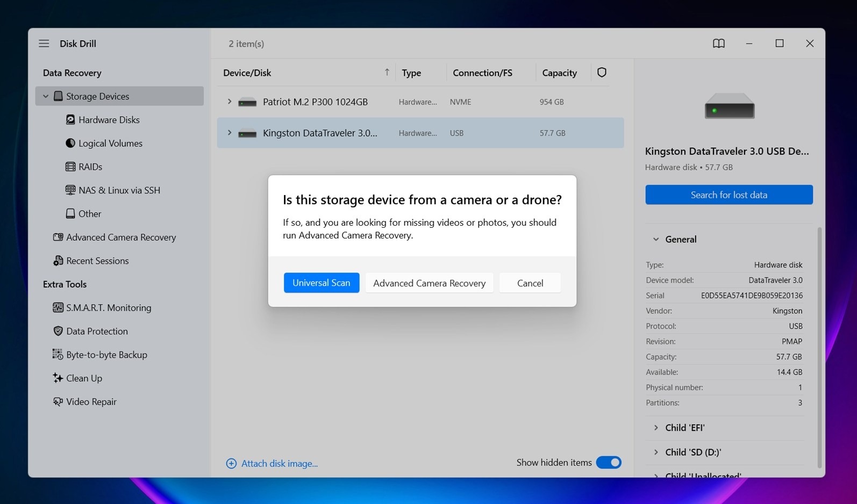Open S.M.A.R.T. Monitoring tool

[109, 308]
